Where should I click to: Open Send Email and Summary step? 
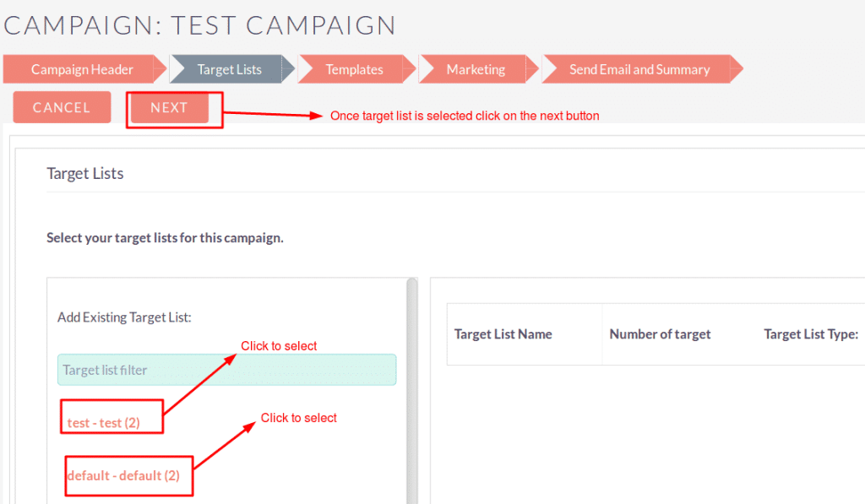(641, 69)
